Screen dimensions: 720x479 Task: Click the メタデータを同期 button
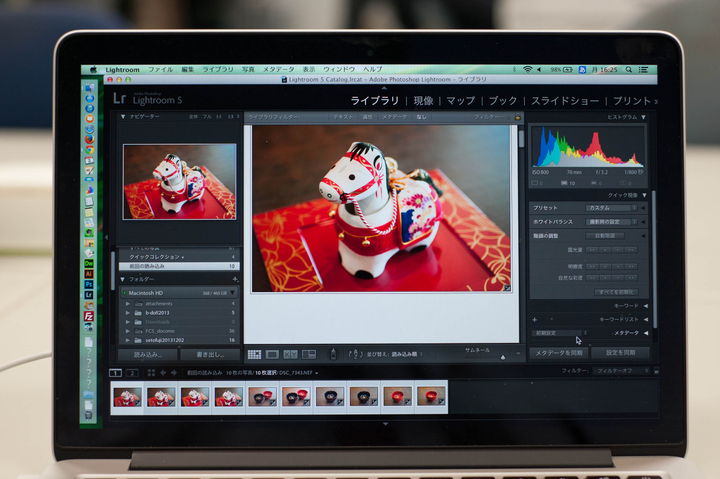tap(559, 353)
